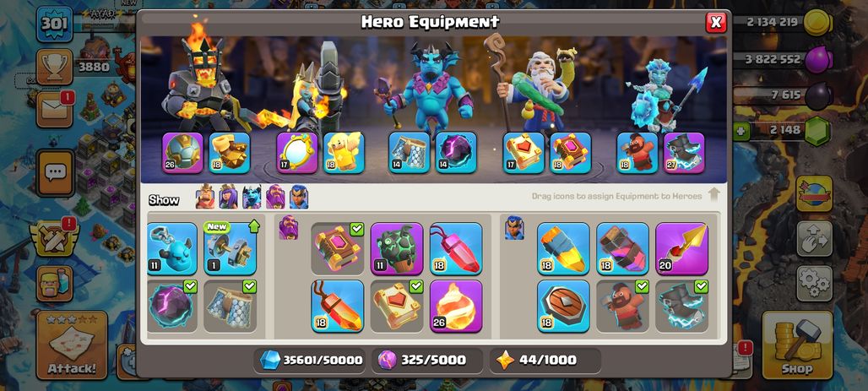Open the chat speech bubble tab

pyautogui.click(x=56, y=173)
